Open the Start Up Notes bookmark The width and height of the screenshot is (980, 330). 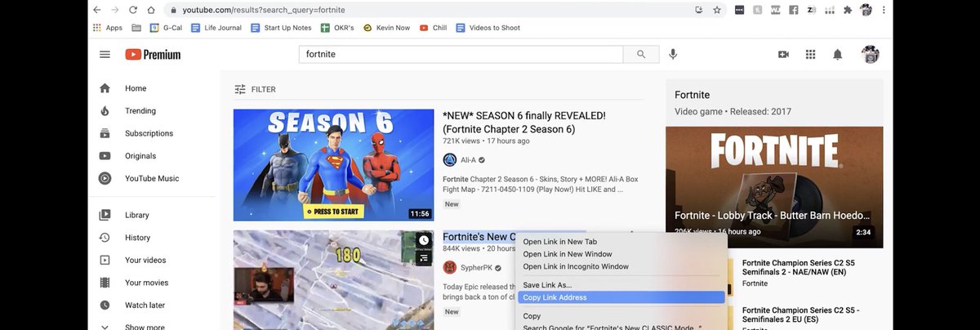282,27
